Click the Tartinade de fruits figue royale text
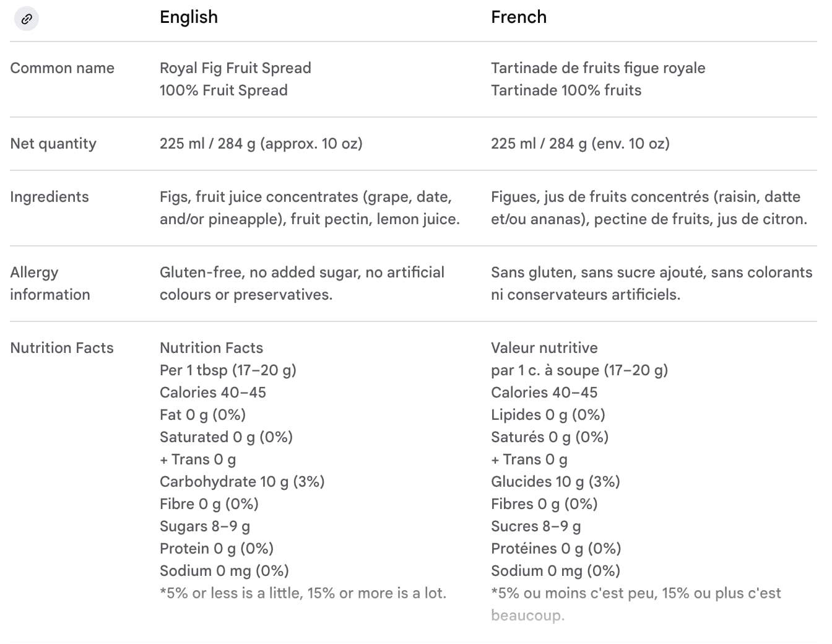This screenshot has height=644, width=832. [597, 68]
